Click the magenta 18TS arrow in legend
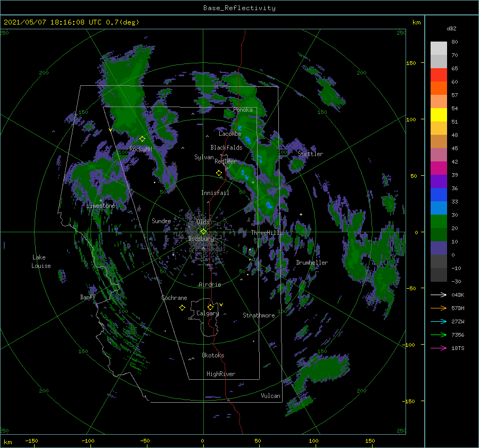 (x=439, y=348)
